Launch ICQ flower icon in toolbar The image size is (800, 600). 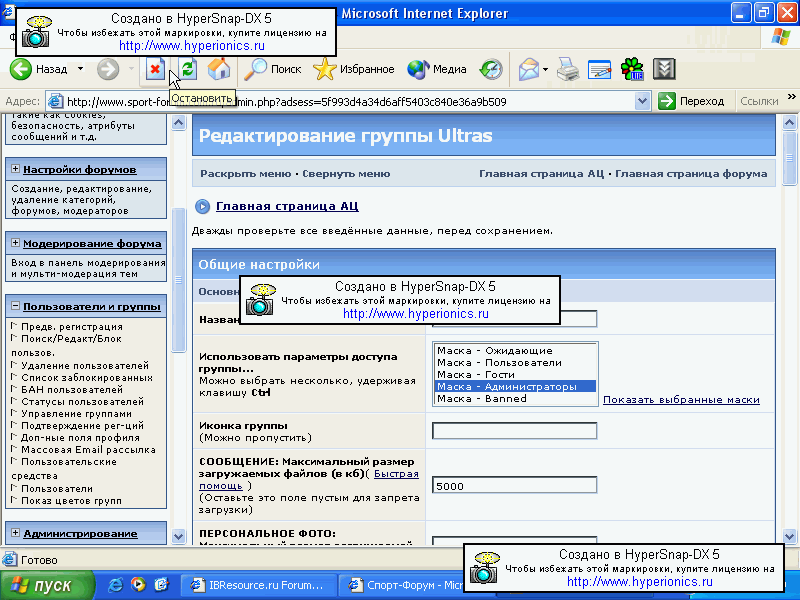[632, 69]
